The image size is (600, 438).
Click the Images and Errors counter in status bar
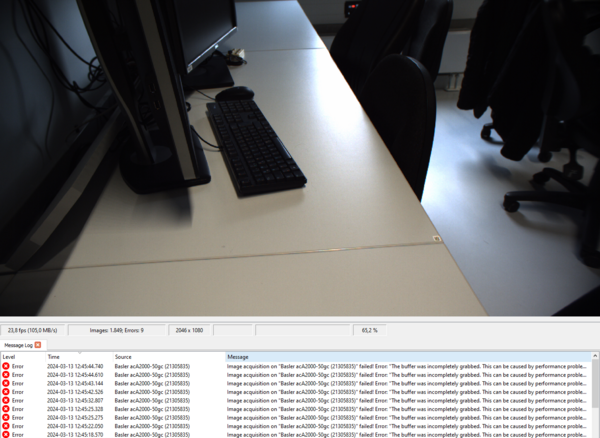click(x=116, y=329)
